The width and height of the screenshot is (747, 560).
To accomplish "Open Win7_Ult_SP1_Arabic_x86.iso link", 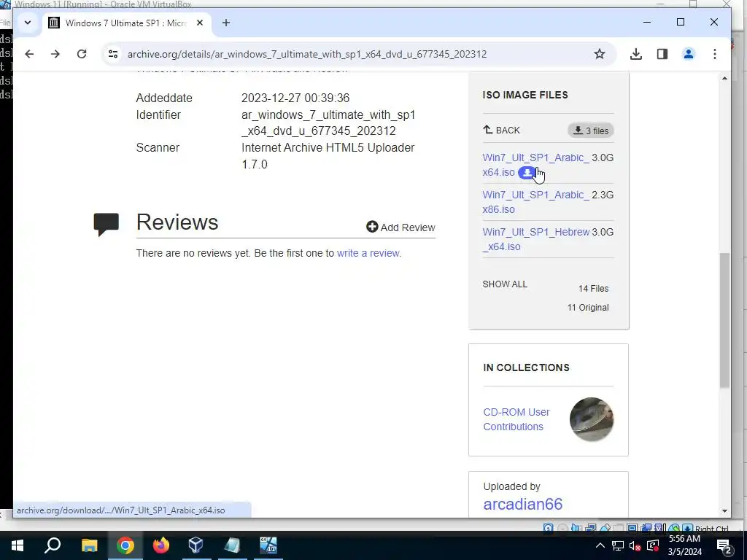I will pyautogui.click(x=535, y=202).
